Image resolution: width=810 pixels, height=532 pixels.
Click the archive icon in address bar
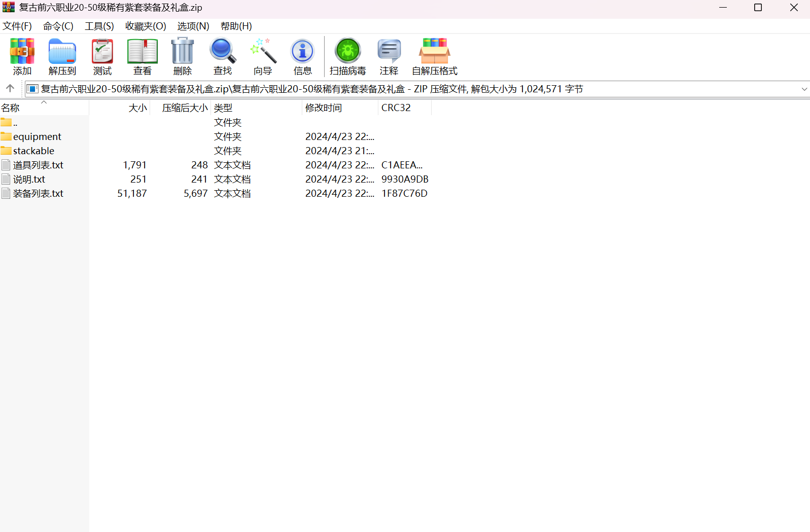(x=32, y=89)
